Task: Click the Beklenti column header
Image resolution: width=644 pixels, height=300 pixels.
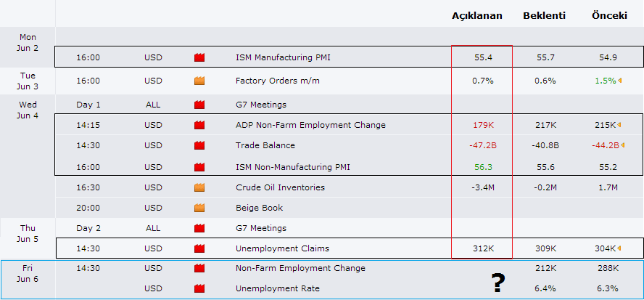Action: [545, 15]
